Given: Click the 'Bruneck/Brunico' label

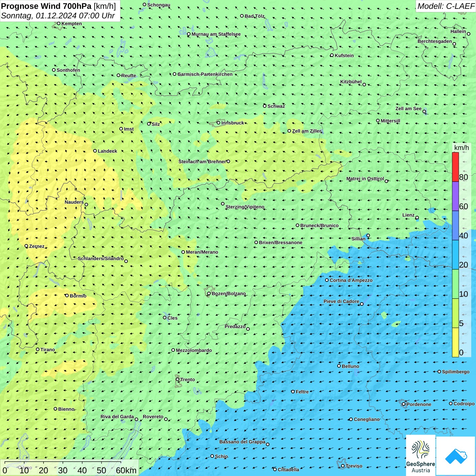Looking at the screenshot, I should 320,225.
